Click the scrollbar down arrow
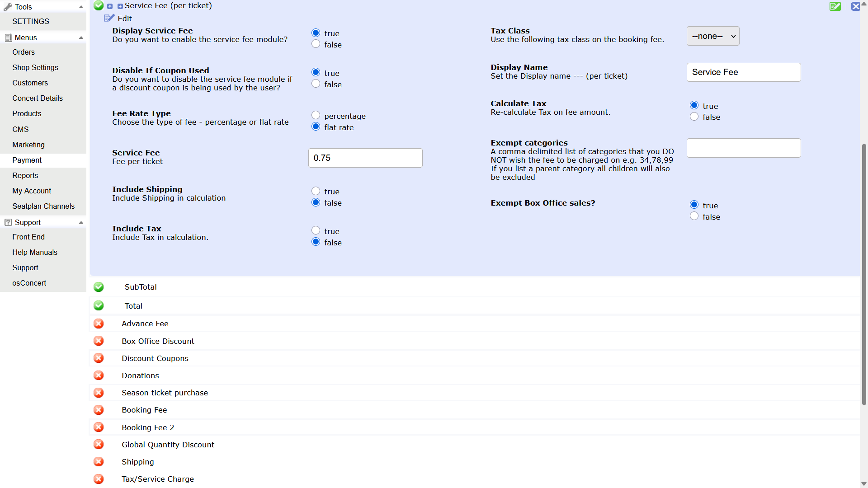 click(x=864, y=484)
